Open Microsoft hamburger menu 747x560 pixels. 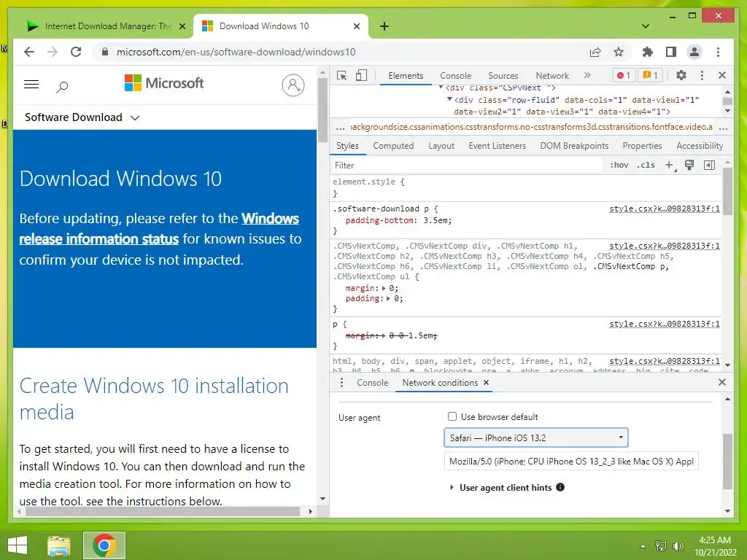tap(31, 85)
